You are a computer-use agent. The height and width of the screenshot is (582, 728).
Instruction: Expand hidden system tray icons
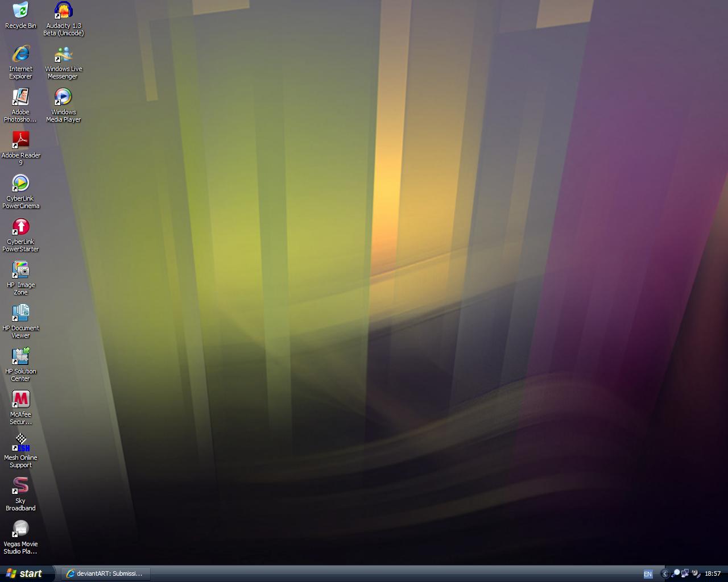pos(664,574)
